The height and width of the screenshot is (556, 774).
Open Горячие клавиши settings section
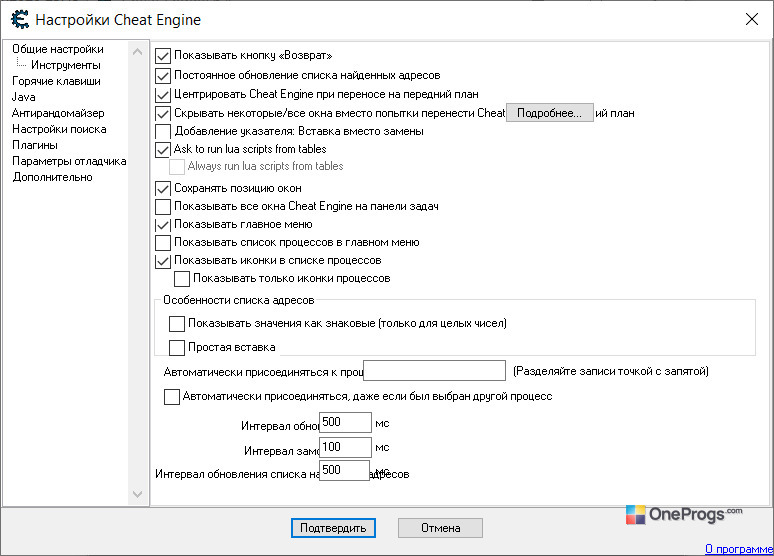pos(56,81)
